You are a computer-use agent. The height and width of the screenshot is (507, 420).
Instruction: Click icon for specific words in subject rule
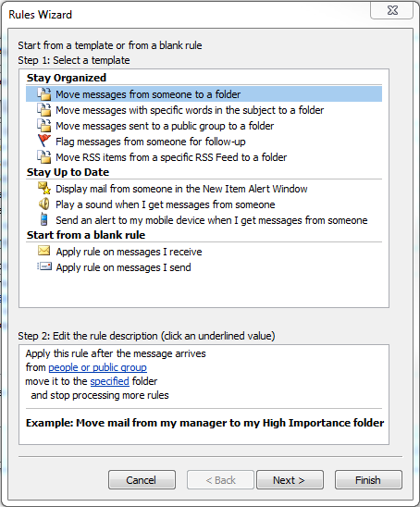click(44, 110)
